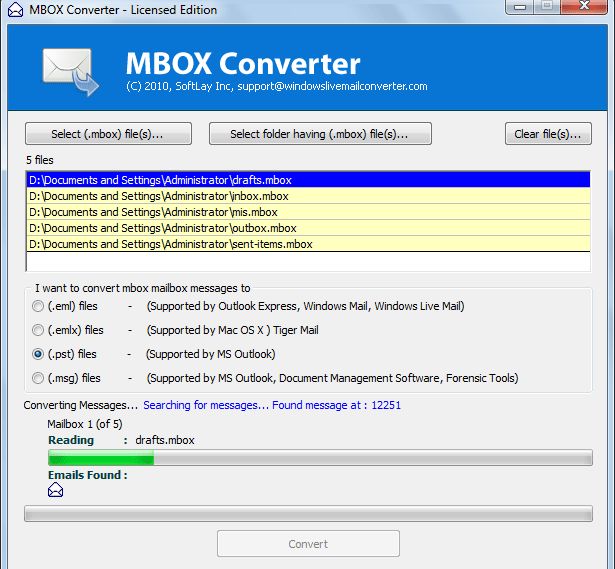Image resolution: width=615 pixels, height=569 pixels.
Task: Open Select folder having (.mbox) file(s)...
Action: pyautogui.click(x=320, y=134)
